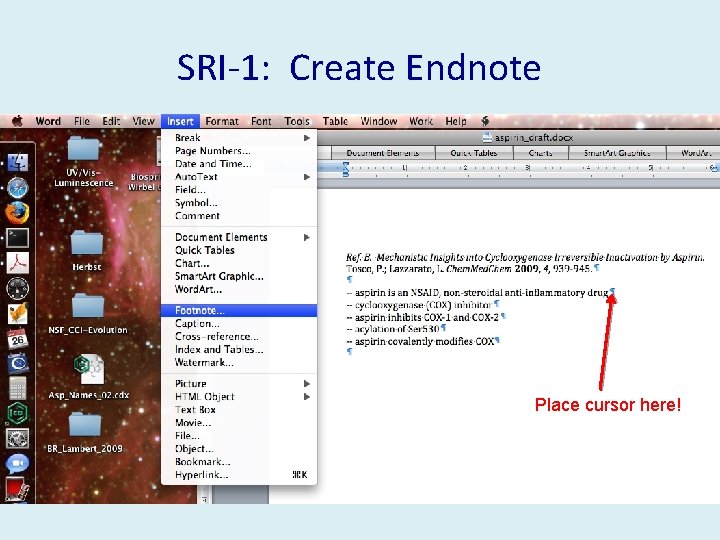Choose Index and Tables... entry
Screen dimensions: 720x540
(239, 349)
